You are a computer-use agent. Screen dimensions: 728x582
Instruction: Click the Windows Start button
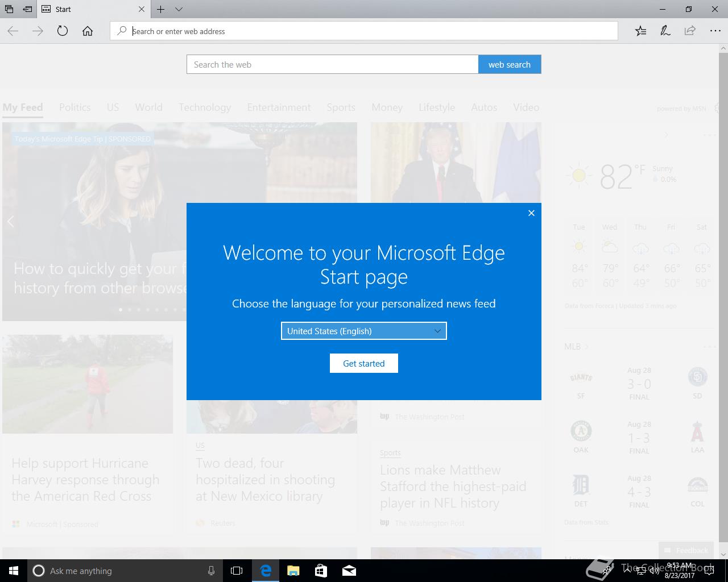(x=14, y=571)
